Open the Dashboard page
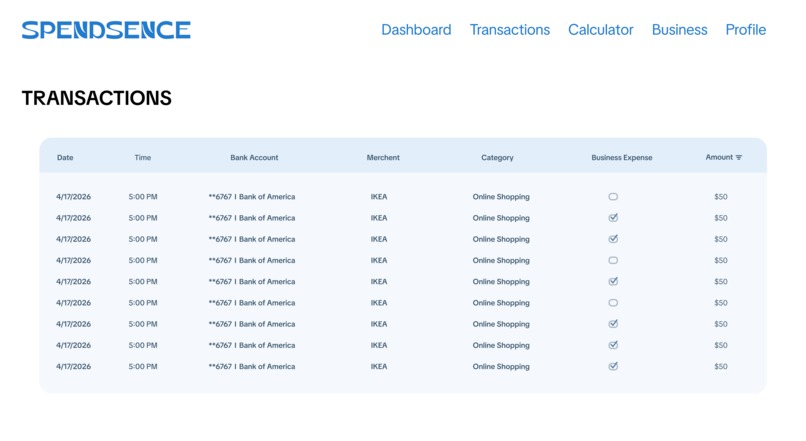Screen dimensions: 806x441 tap(416, 30)
